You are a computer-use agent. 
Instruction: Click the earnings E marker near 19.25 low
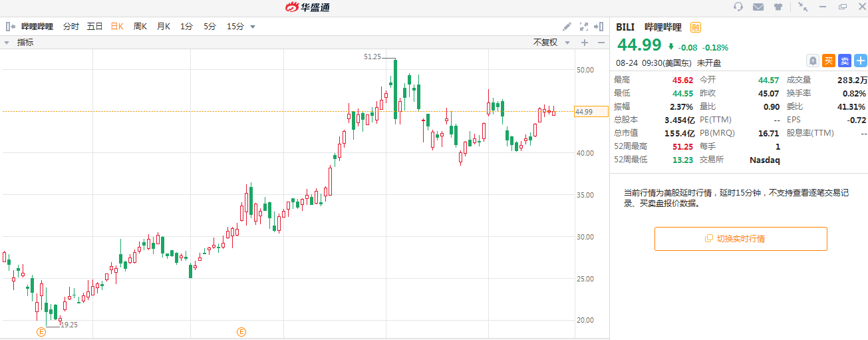[x=41, y=331]
